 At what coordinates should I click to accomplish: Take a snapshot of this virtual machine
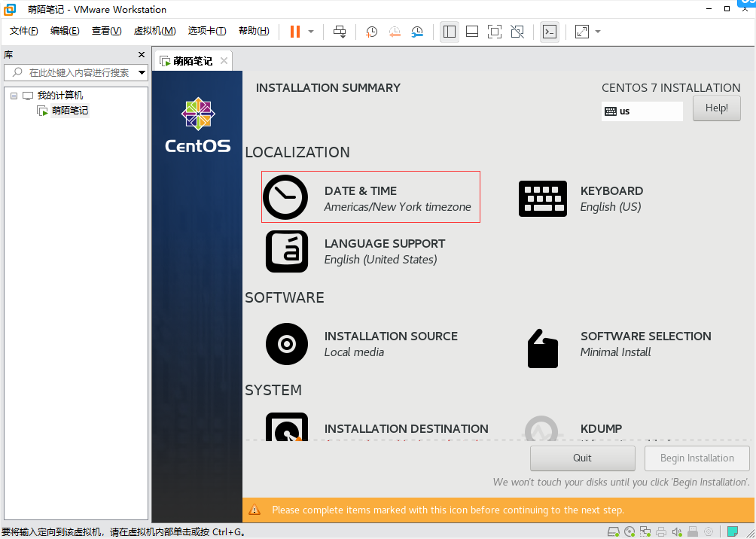371,32
